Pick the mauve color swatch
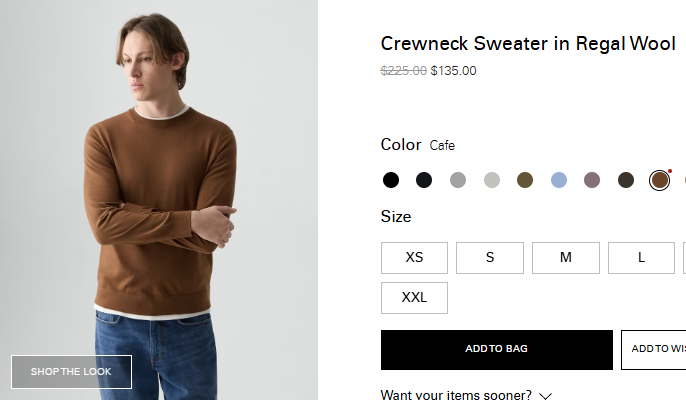This screenshot has height=400, width=686. tap(592, 180)
